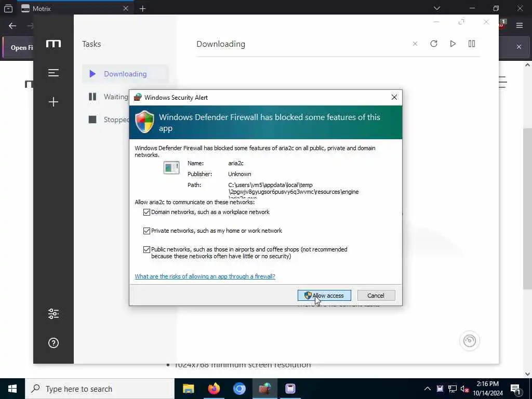This screenshot has height=399, width=532.
Task: Open the Motrix help icon
Action: (54, 343)
